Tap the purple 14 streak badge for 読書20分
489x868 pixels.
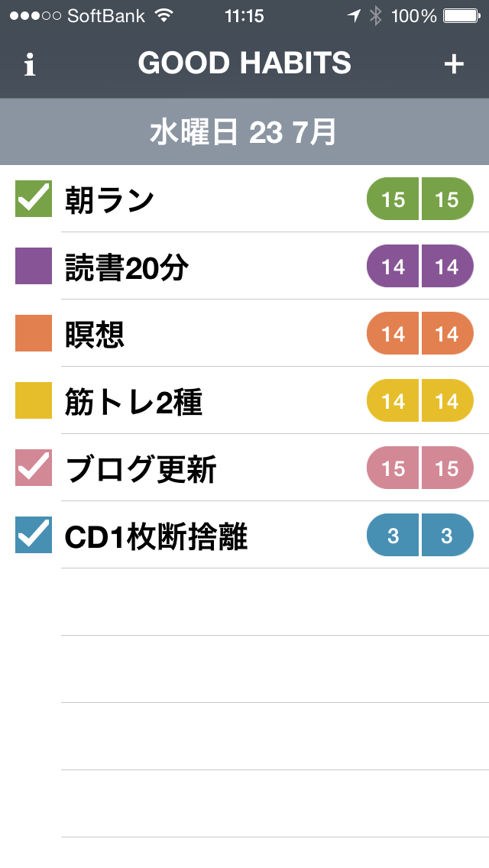point(420,267)
